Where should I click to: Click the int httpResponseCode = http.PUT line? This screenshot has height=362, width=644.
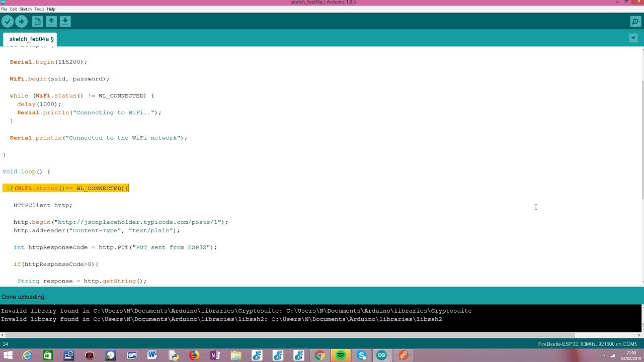tap(115, 247)
